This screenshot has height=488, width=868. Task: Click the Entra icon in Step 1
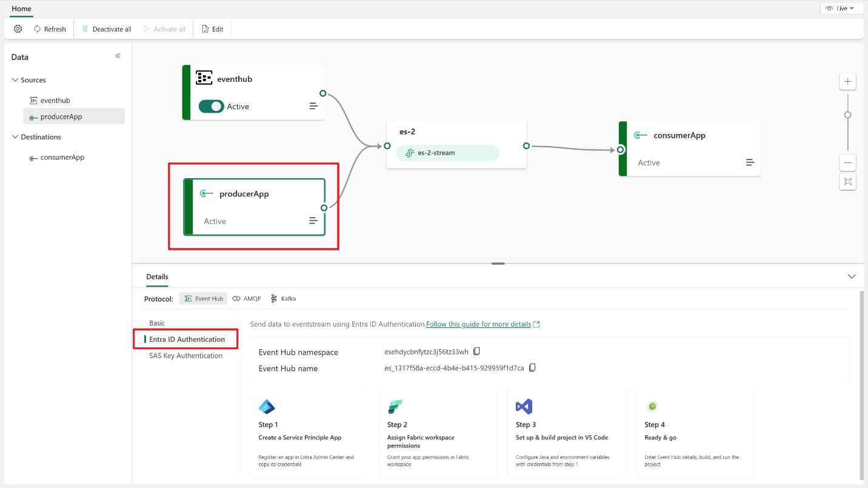point(267,407)
